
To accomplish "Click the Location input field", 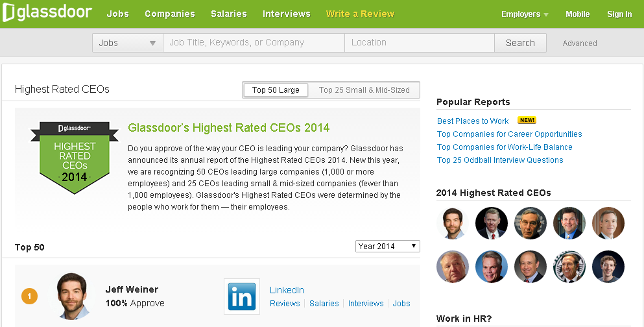I will 419,43.
